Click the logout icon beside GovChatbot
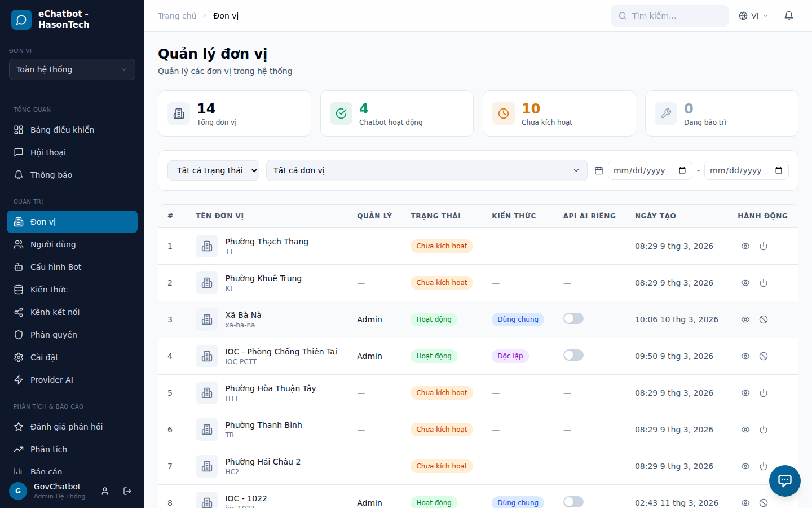This screenshot has height=508, width=812. 127,491
